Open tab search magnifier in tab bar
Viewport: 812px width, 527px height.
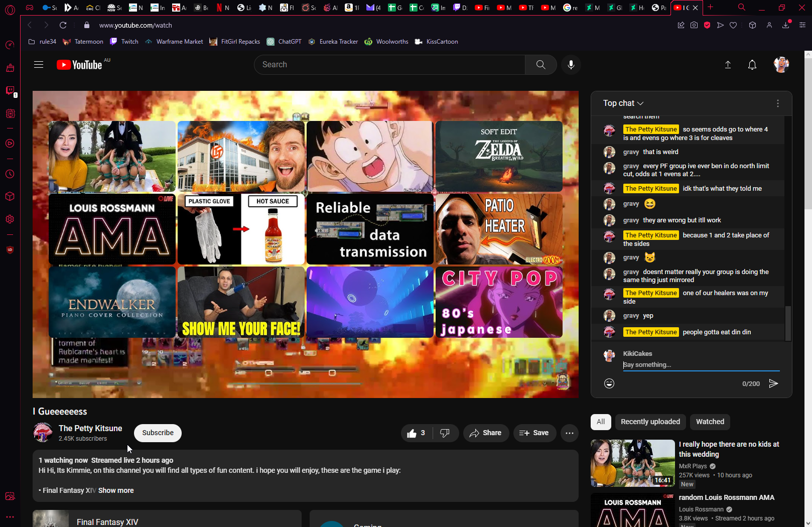tap(741, 8)
